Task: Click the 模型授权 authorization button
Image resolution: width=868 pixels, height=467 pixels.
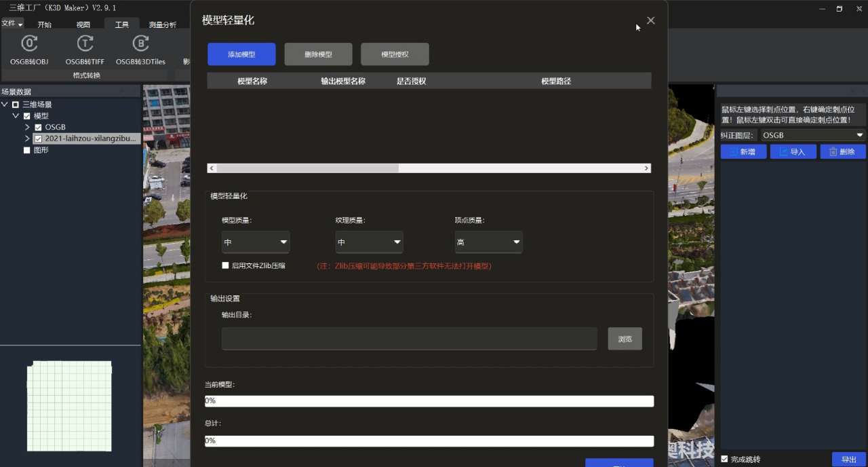Action: coord(395,54)
